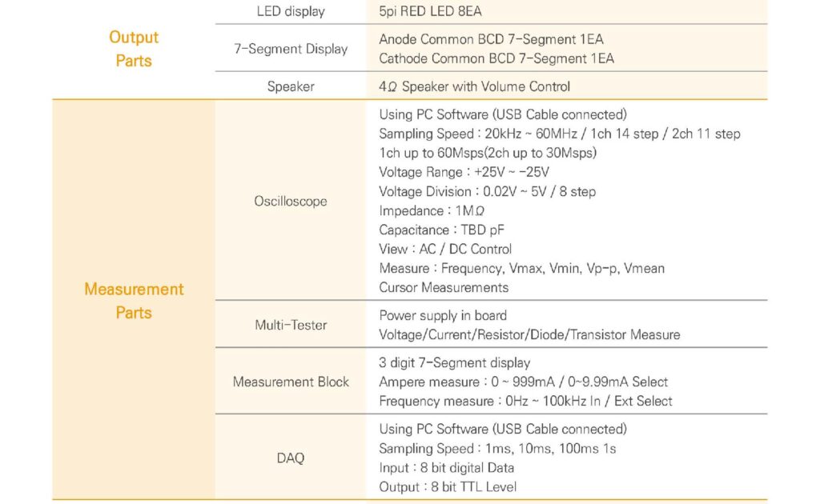Viewport: 820px width, 504px height.
Task: Click the Speaker row label
Action: pyautogui.click(x=291, y=86)
